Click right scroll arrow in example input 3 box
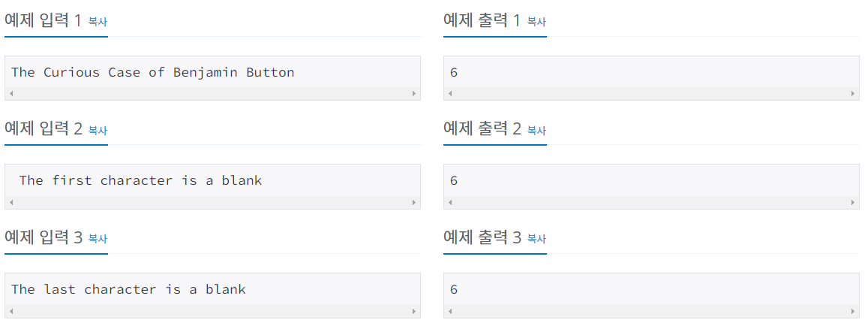The image size is (868, 326). click(413, 311)
